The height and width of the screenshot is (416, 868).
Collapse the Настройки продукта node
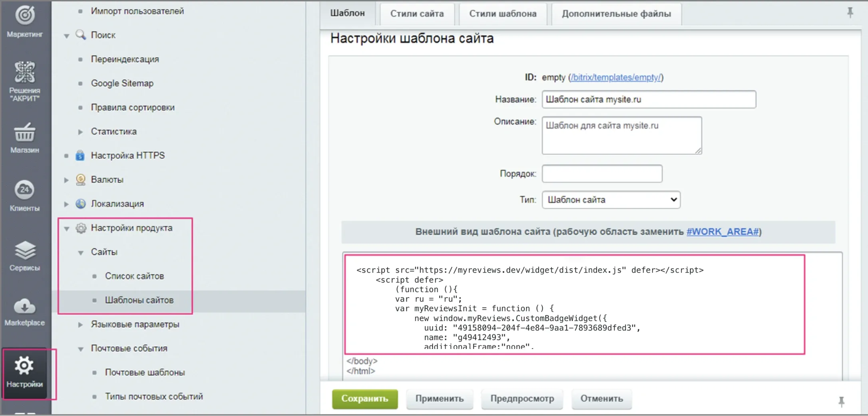(x=67, y=229)
